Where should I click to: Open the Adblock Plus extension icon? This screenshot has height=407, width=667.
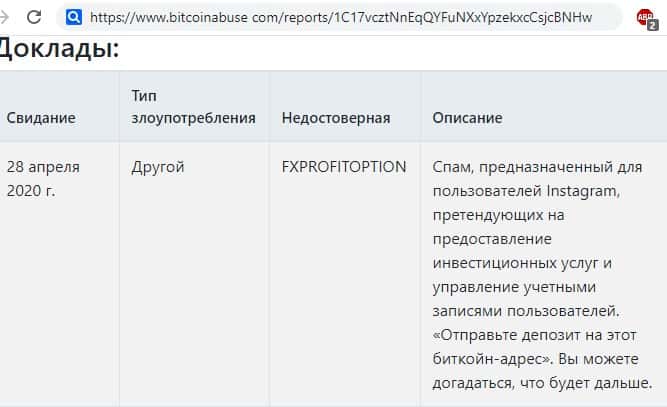click(x=645, y=18)
